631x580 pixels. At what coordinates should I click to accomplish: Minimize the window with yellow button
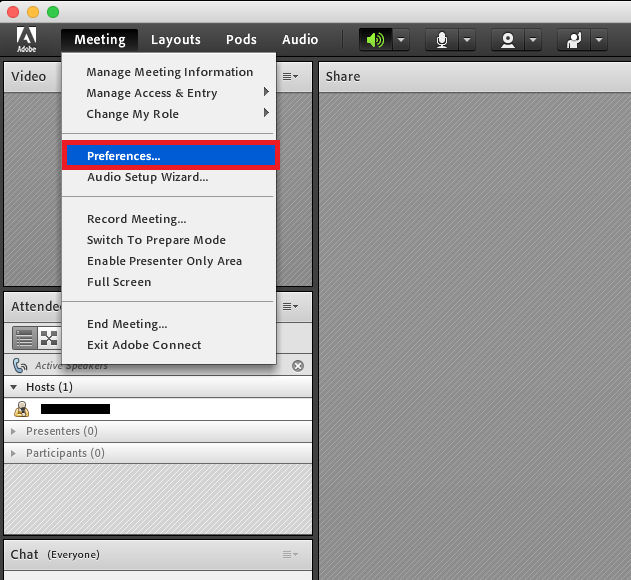pyautogui.click(x=33, y=12)
